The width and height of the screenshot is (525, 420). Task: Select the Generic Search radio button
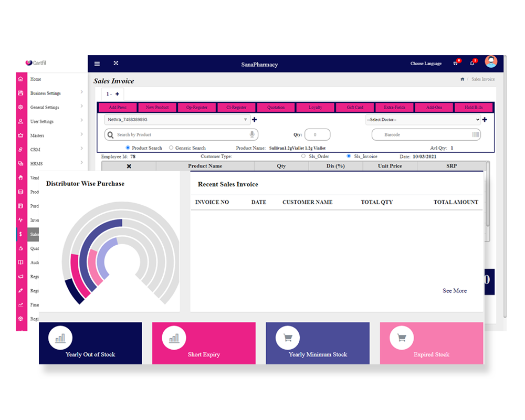coord(171,148)
